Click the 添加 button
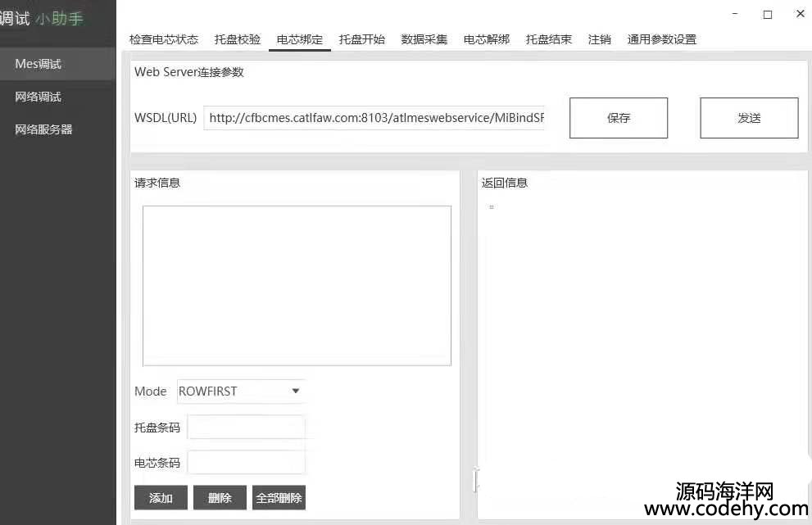Image resolution: width=812 pixels, height=525 pixels. [x=161, y=498]
